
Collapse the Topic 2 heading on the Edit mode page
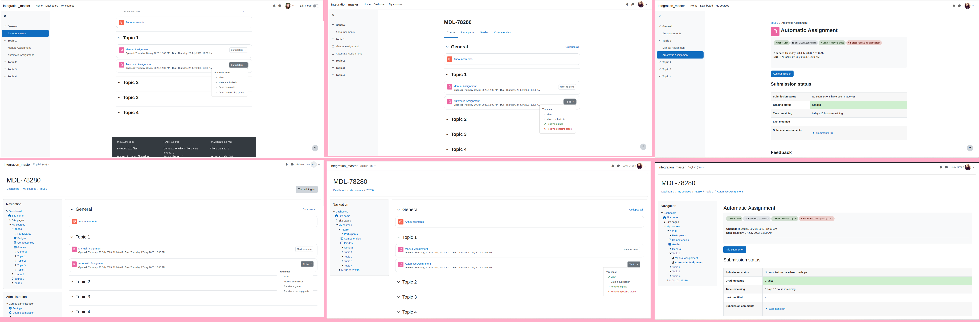coord(119,82)
